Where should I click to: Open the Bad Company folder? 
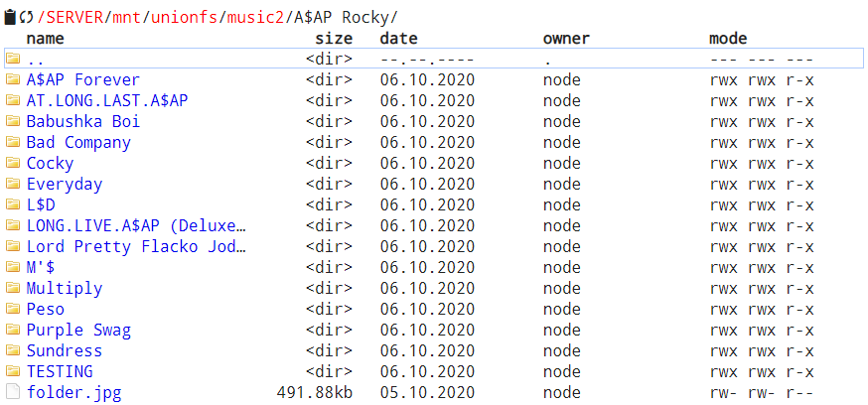[x=78, y=142]
